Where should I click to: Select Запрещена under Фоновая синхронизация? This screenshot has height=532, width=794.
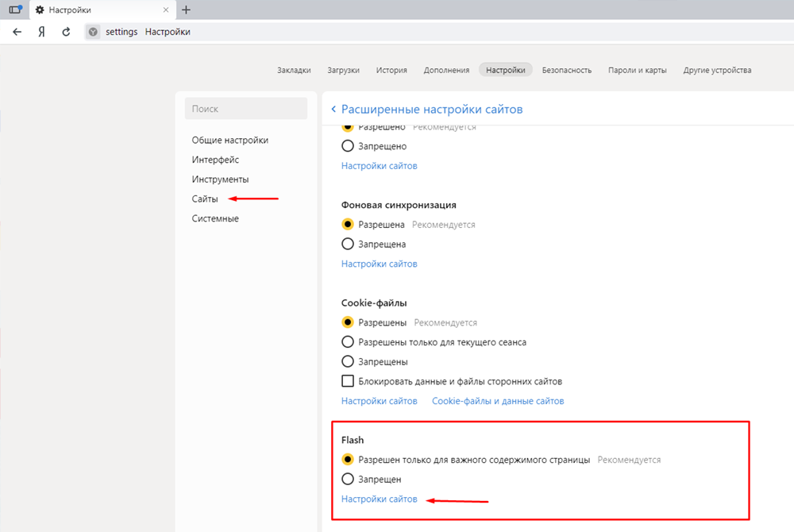point(347,245)
